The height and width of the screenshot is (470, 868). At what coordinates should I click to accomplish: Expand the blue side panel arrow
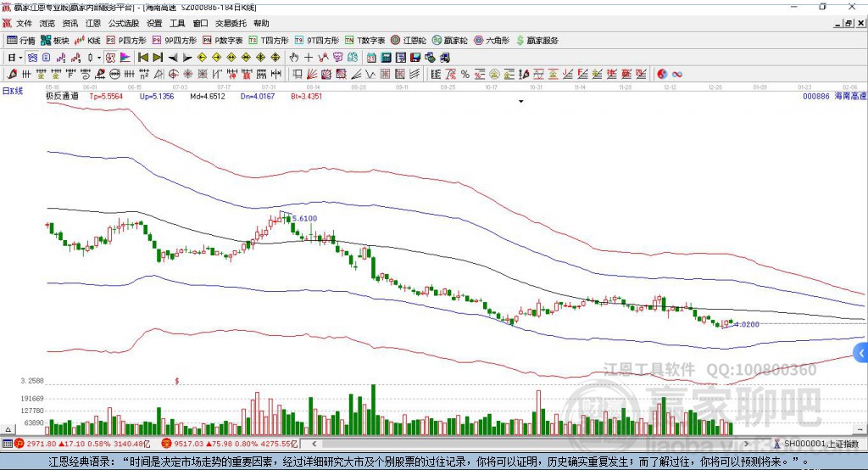(x=861, y=353)
